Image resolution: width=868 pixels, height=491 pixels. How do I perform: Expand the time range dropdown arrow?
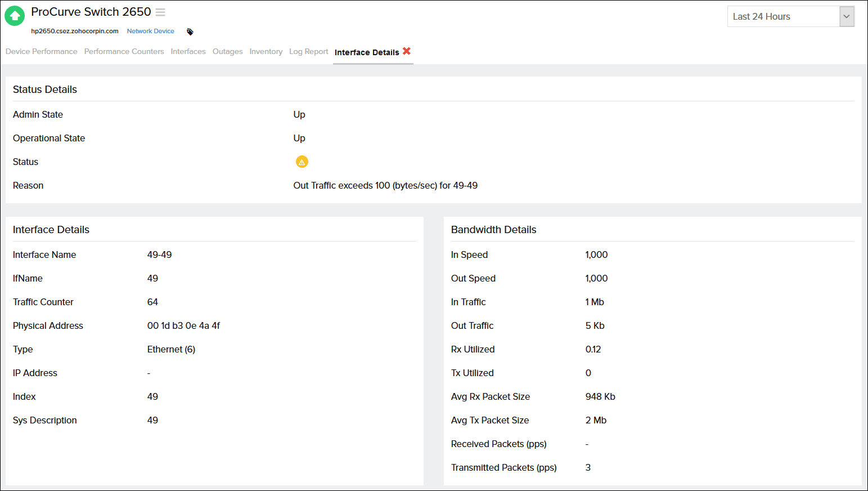(x=847, y=17)
